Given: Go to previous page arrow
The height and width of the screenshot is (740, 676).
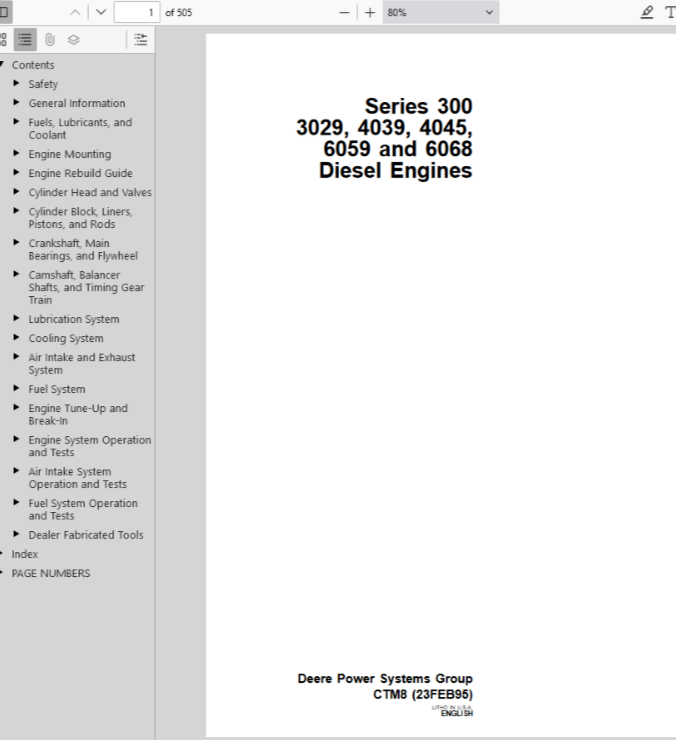Looking at the screenshot, I should (x=75, y=12).
